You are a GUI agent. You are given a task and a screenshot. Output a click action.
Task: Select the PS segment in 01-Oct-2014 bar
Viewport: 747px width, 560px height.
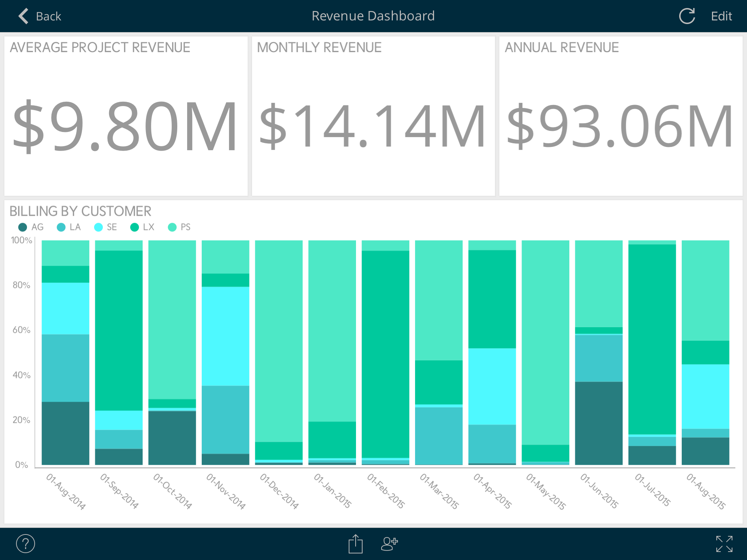click(172, 320)
